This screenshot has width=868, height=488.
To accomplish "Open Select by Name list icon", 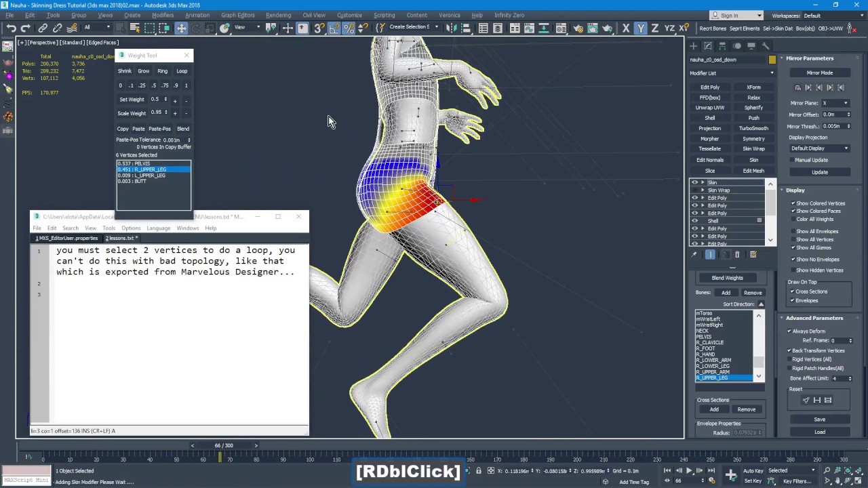I will point(135,28).
